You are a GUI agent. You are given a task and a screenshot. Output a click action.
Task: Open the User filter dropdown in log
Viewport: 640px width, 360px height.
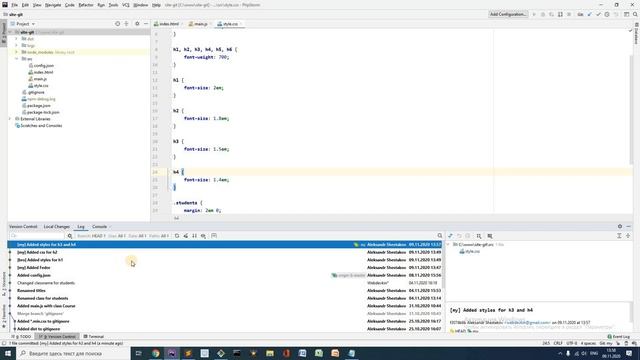coord(116,236)
